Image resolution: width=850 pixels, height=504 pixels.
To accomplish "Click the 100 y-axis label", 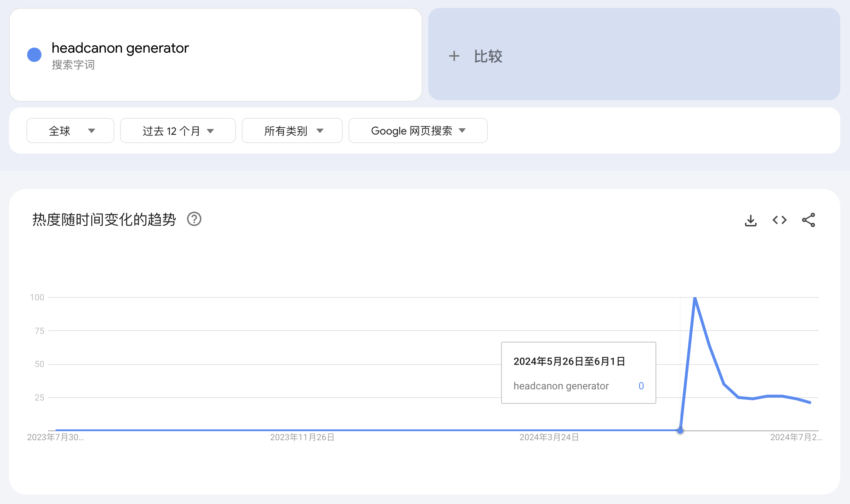I will [37, 297].
